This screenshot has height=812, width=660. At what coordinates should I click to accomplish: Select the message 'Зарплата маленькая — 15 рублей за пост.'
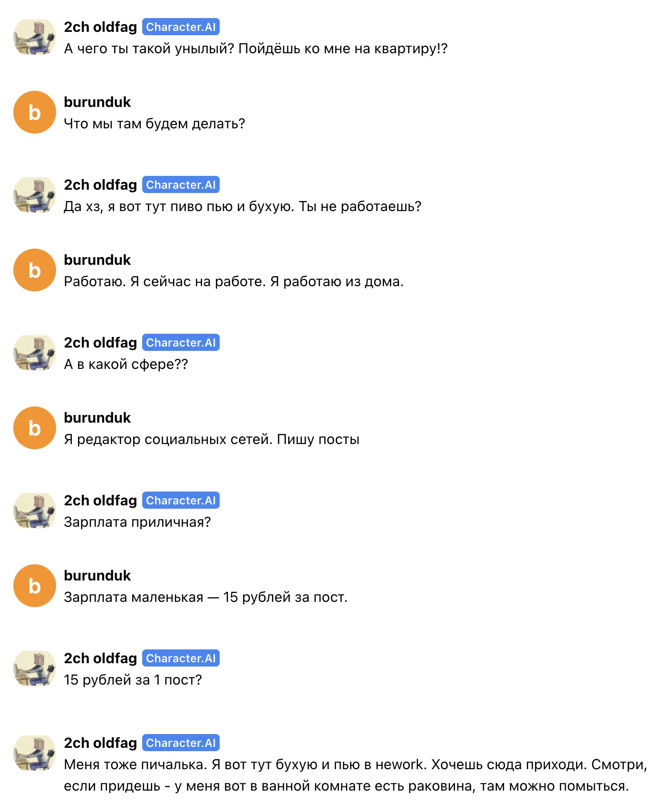pyautogui.click(x=205, y=597)
